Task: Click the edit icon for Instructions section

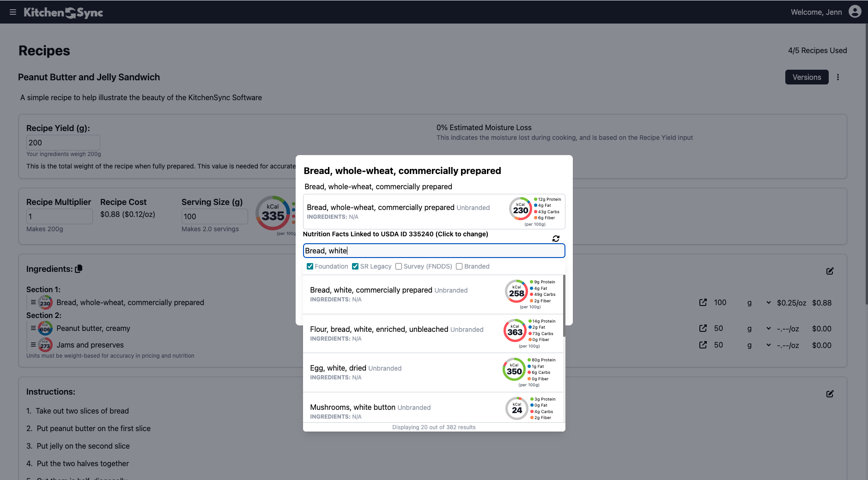Action: point(830,394)
